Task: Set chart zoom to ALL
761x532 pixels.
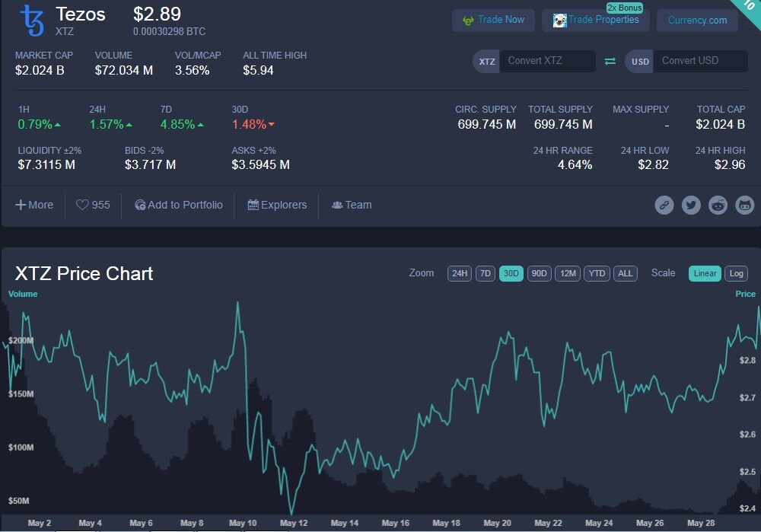Action: 625,273
